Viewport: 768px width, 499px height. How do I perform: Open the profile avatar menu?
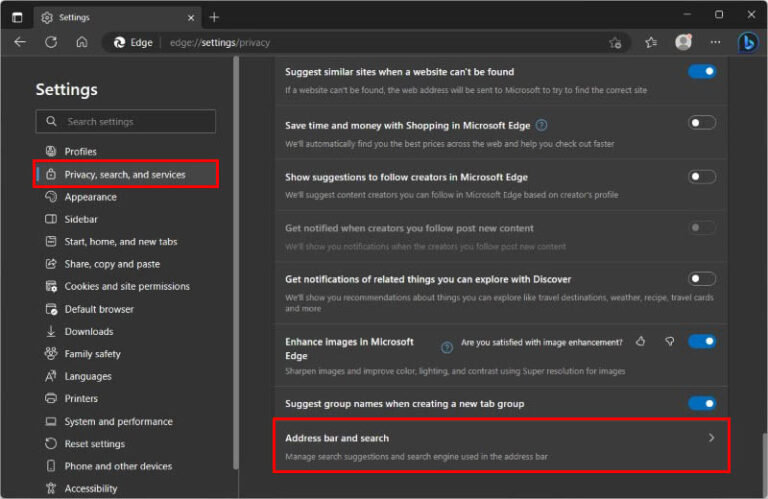pyautogui.click(x=683, y=42)
